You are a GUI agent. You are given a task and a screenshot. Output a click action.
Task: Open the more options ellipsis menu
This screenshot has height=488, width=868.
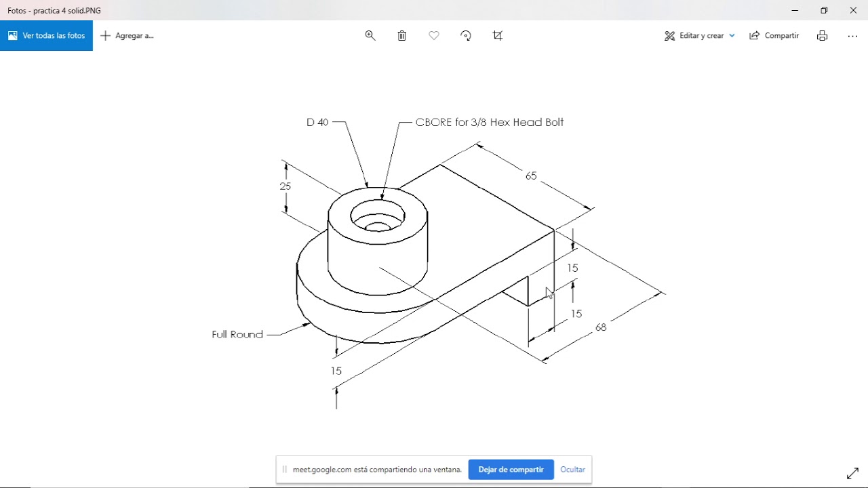pyautogui.click(x=853, y=36)
